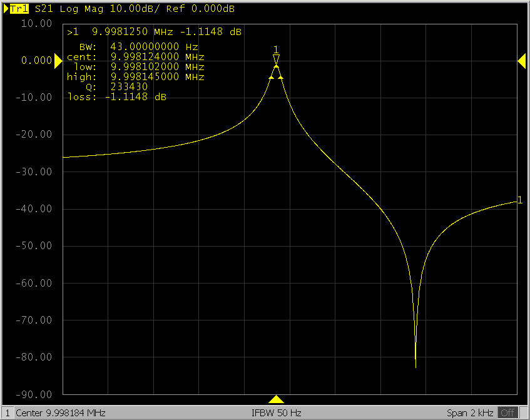Toggle the Off indicator in status bar
The width and height of the screenshot is (530, 420).
click(x=507, y=413)
